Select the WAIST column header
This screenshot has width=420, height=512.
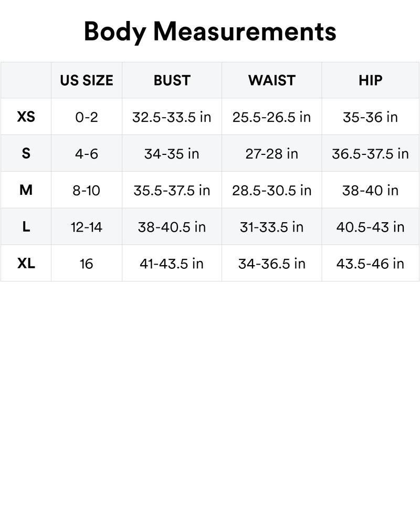tap(271, 80)
